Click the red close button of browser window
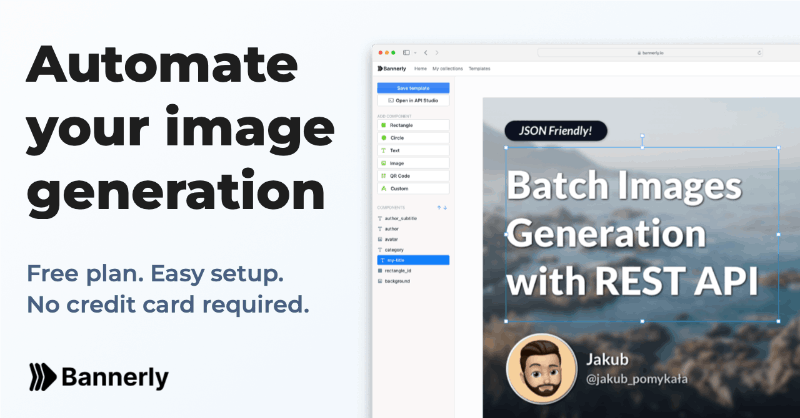Image resolution: width=800 pixels, height=418 pixels. 381,53
